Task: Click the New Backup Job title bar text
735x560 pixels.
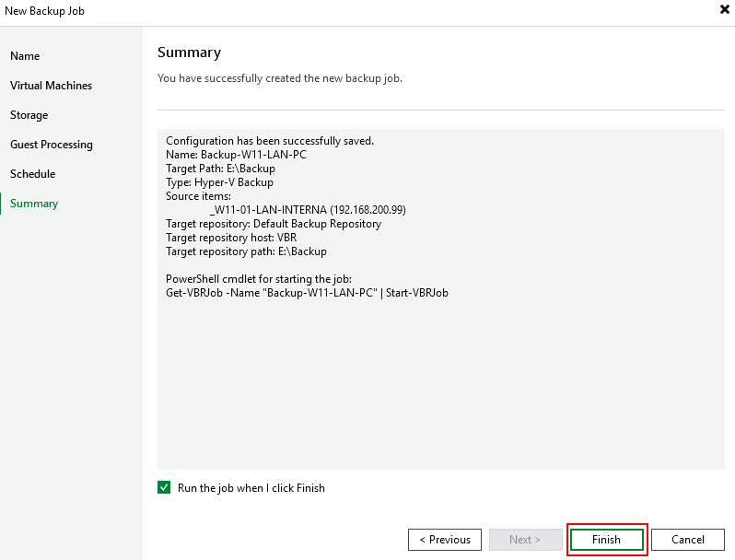Action: click(x=44, y=11)
